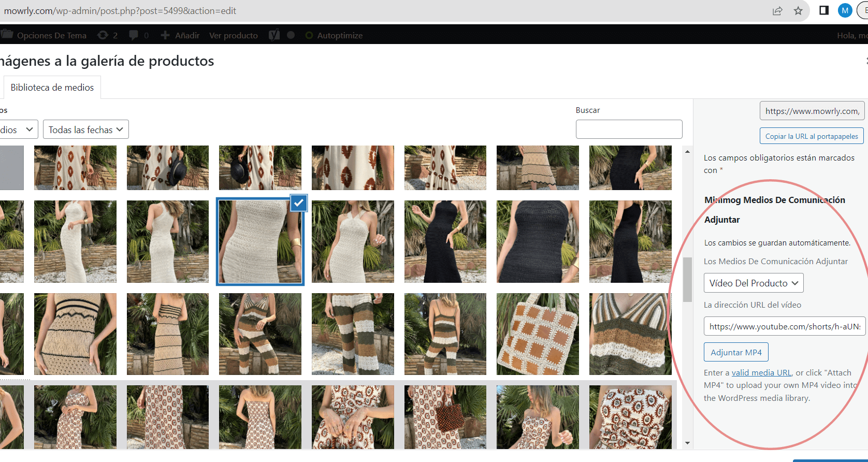This screenshot has width=868, height=462.
Task: Open the valid media URL link
Action: click(x=761, y=372)
